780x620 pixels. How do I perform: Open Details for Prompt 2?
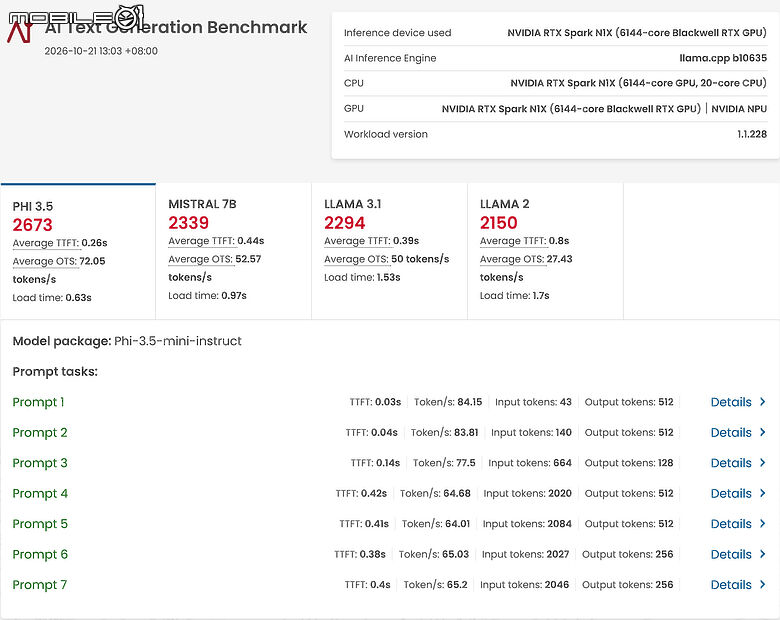(731, 432)
